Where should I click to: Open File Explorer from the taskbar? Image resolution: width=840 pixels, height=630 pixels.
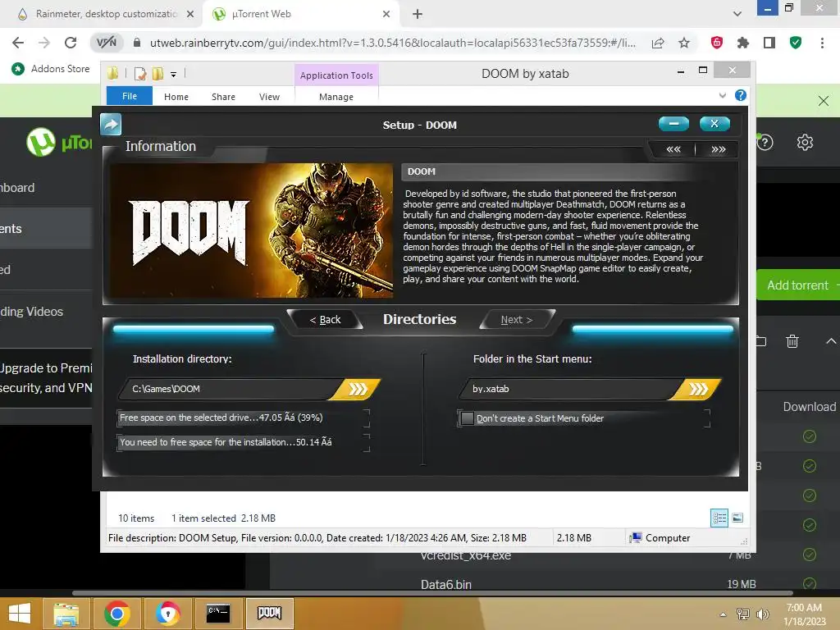pyautogui.click(x=66, y=614)
